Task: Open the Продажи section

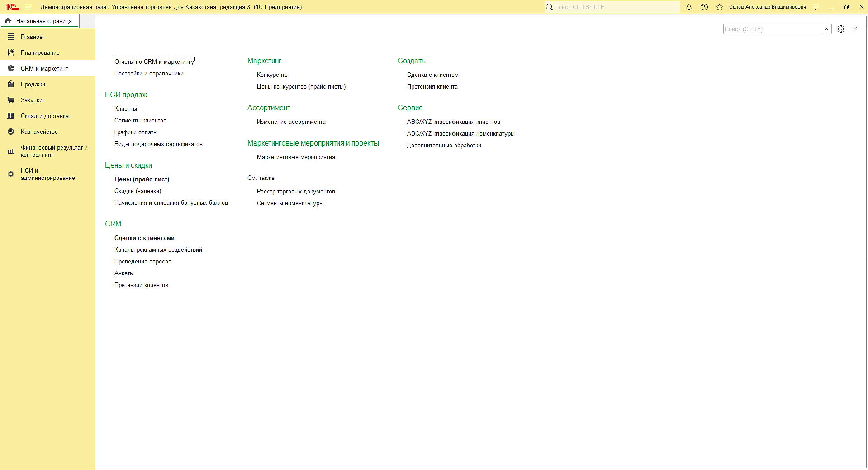Action: [x=47, y=84]
